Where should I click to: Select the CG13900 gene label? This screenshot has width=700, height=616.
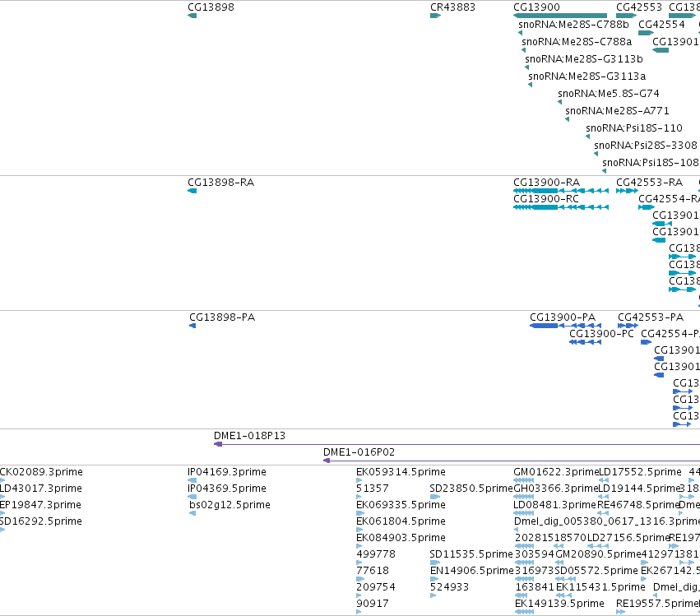(x=536, y=7)
